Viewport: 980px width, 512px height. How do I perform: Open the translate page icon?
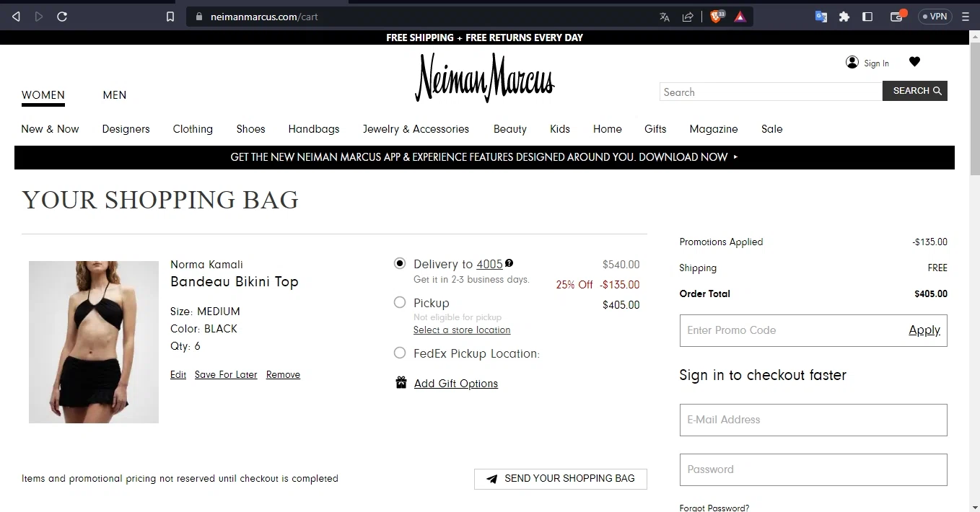[x=665, y=17]
